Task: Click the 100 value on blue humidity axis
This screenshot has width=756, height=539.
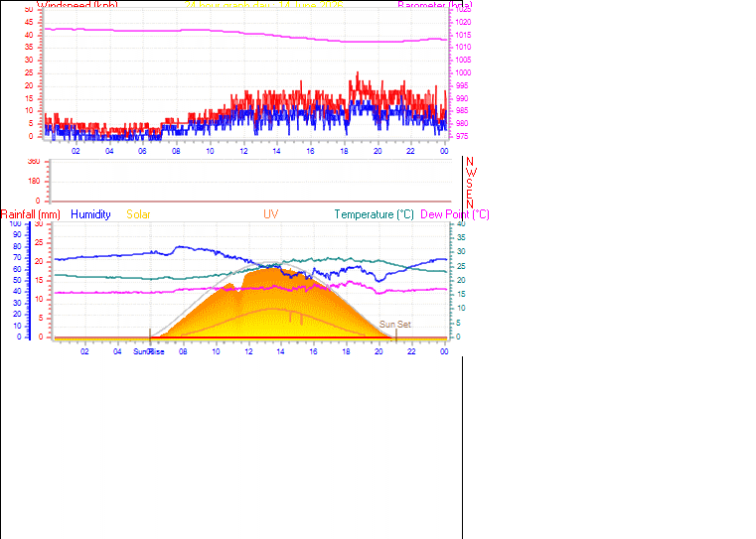Action: 16,224
